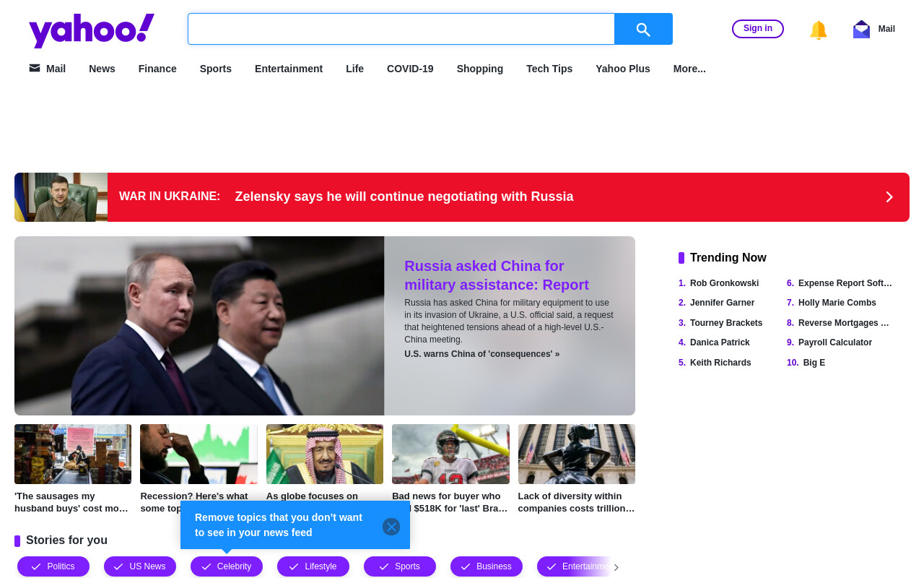Open "U.S. warns China of 'consequences'" link

(x=481, y=354)
